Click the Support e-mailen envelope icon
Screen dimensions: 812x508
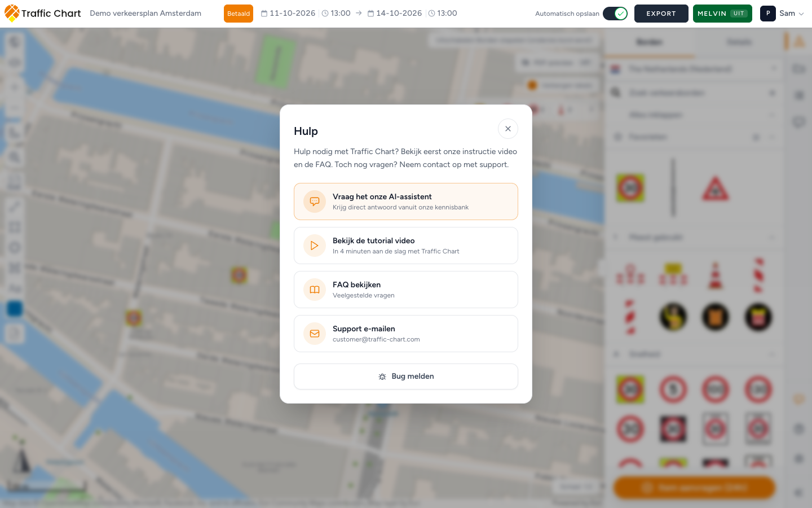(x=315, y=334)
